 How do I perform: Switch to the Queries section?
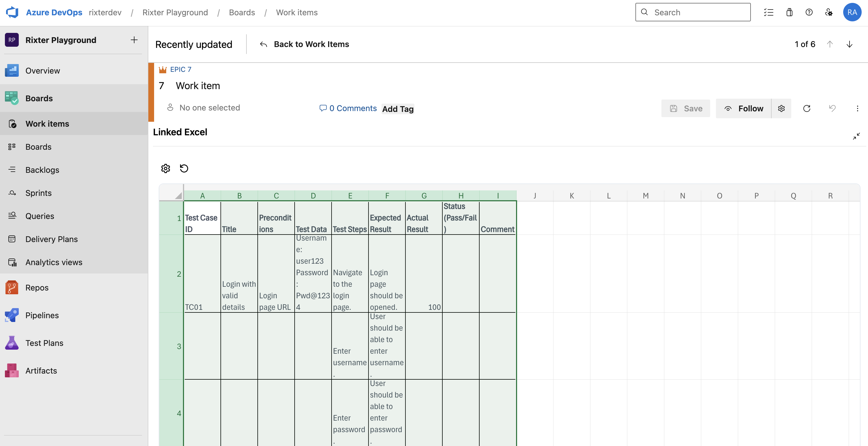pyautogui.click(x=40, y=215)
